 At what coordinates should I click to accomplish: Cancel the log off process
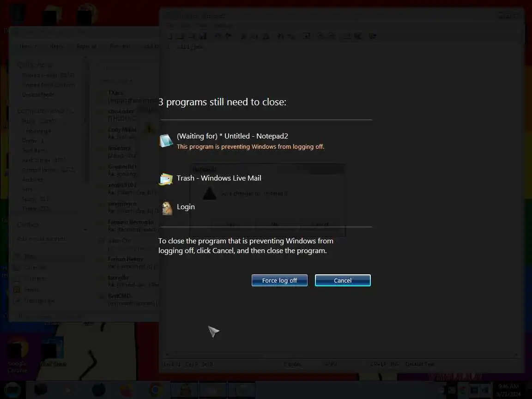coord(343,280)
